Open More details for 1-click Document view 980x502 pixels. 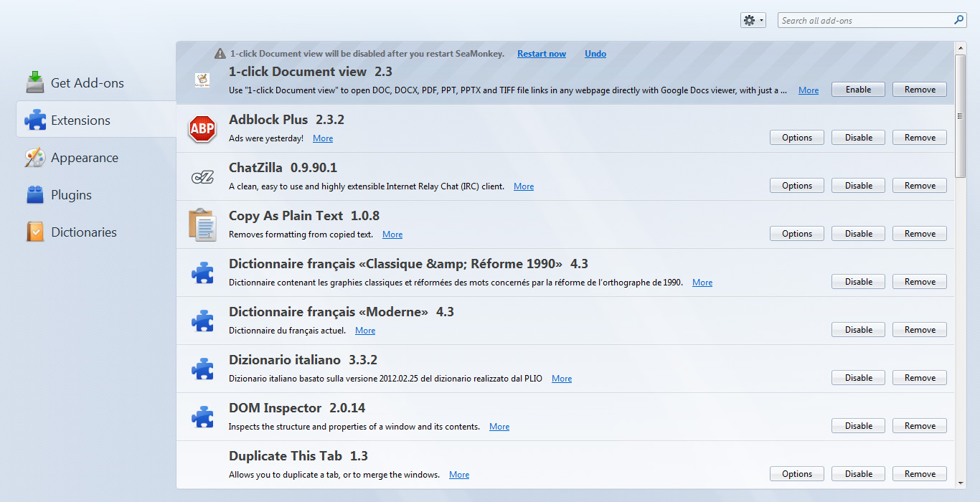click(x=809, y=90)
